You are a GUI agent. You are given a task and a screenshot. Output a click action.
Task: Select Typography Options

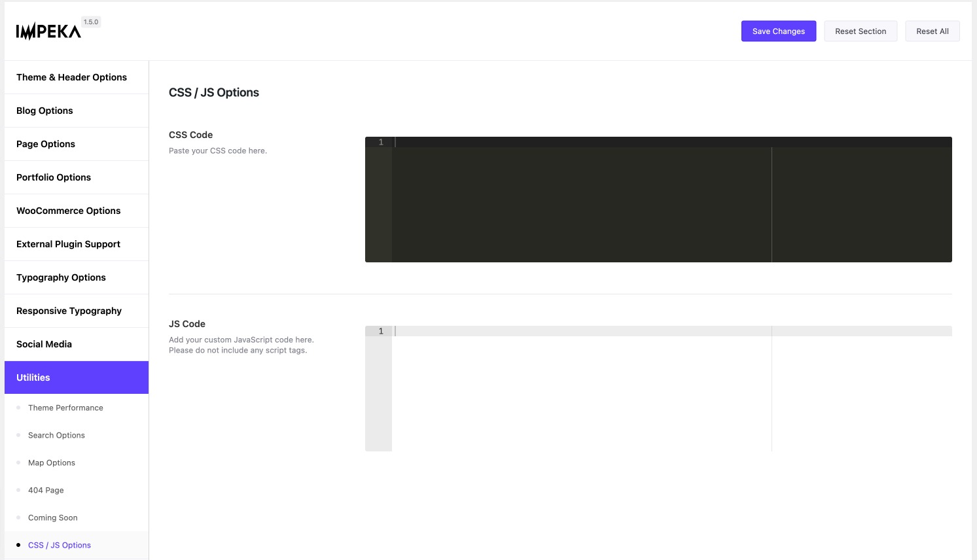(x=61, y=277)
